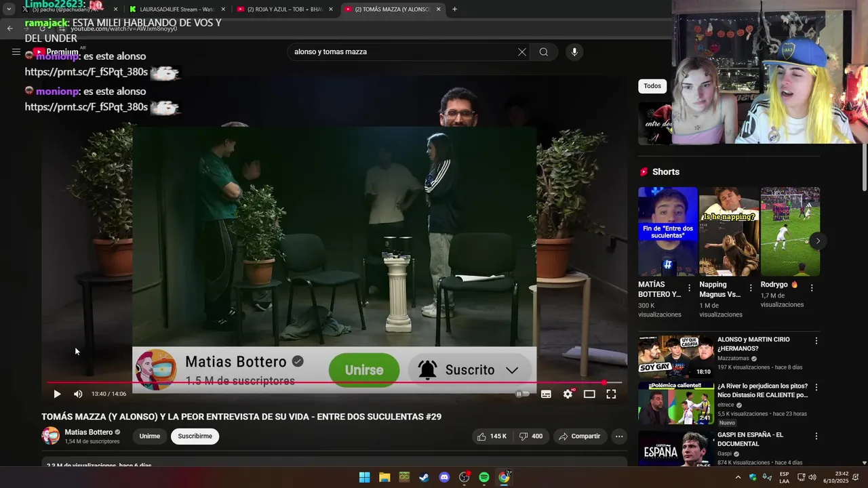Open options for ALONSO y MARTIN CIRIO video
Image resolution: width=868 pixels, height=488 pixels.
(816, 341)
